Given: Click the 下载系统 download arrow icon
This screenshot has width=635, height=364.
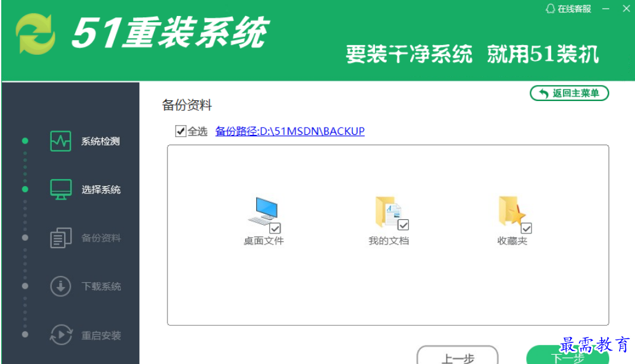Looking at the screenshot, I should (x=61, y=286).
